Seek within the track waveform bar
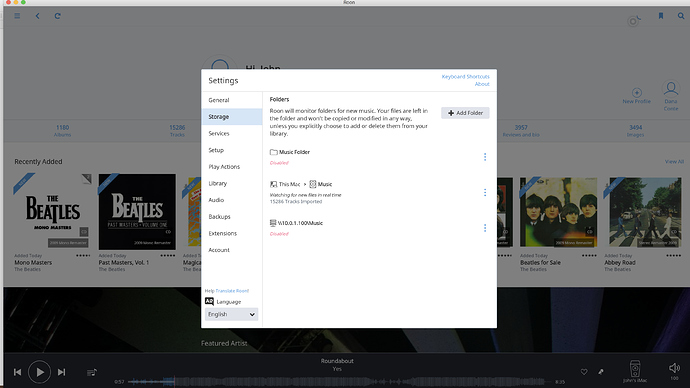The width and height of the screenshot is (690, 388). coord(338,381)
